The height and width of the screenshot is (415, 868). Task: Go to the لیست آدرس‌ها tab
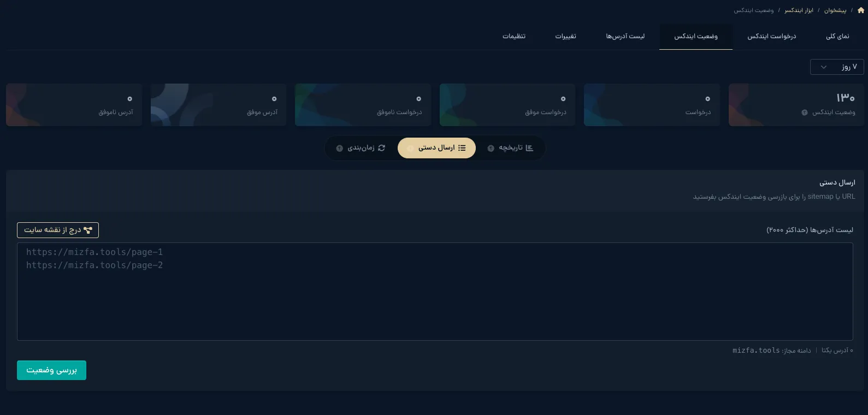(625, 37)
